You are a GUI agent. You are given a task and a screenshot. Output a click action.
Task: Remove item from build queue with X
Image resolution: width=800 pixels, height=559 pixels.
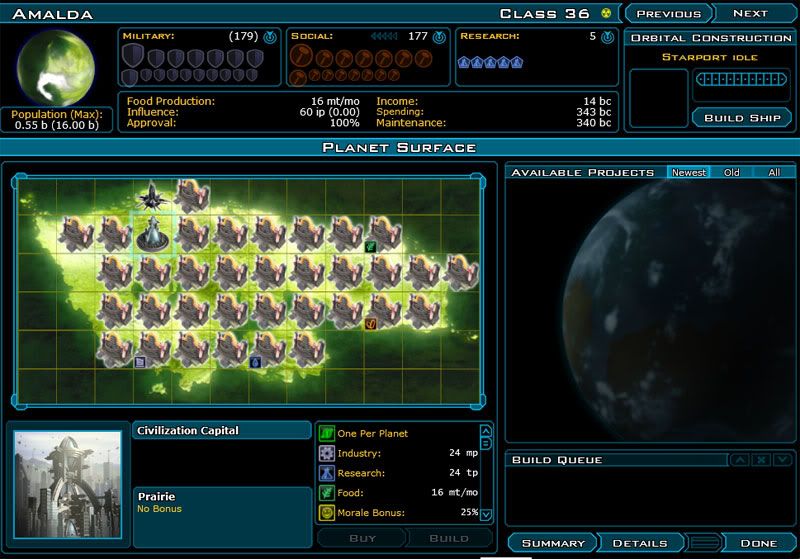coord(761,460)
